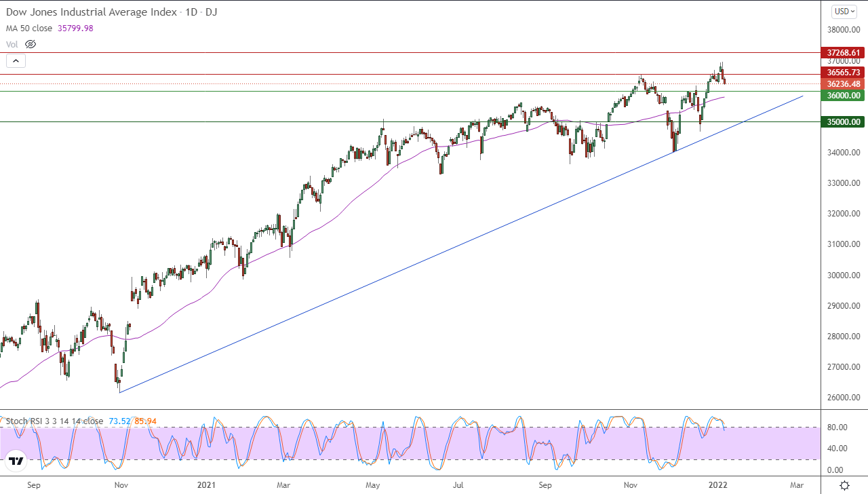Click the 35799.98 MA value
The width and height of the screenshot is (868, 494).
tap(76, 28)
